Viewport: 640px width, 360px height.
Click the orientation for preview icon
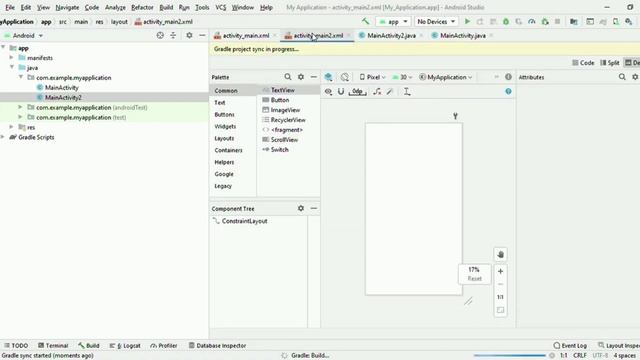pyautogui.click(x=345, y=77)
